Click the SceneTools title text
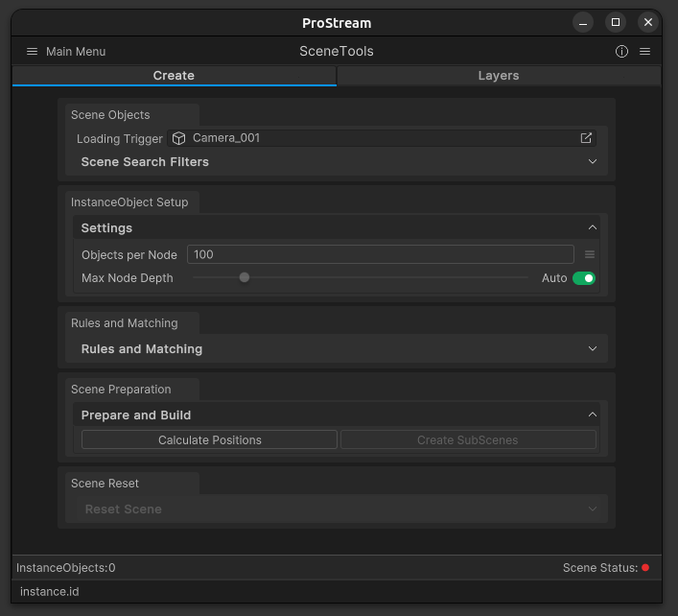 pos(337,51)
